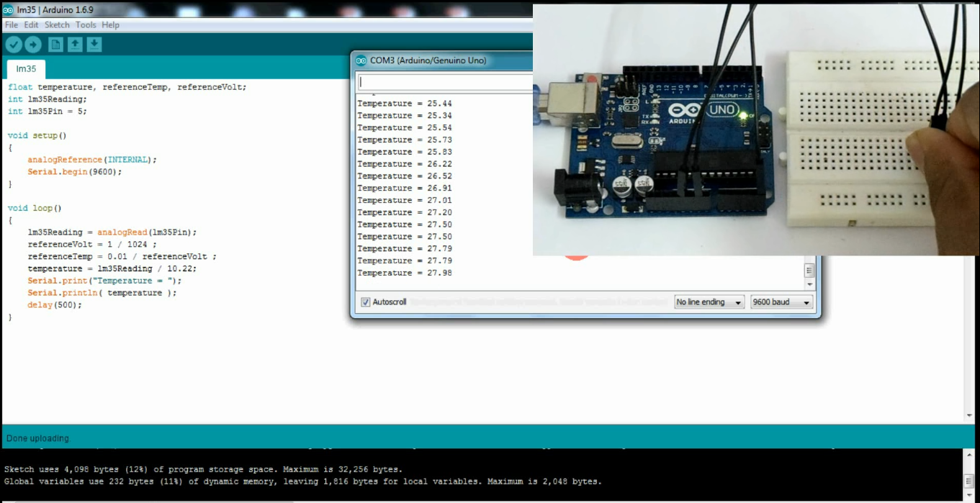
Task: Open the Sketch menu
Action: 57,24
